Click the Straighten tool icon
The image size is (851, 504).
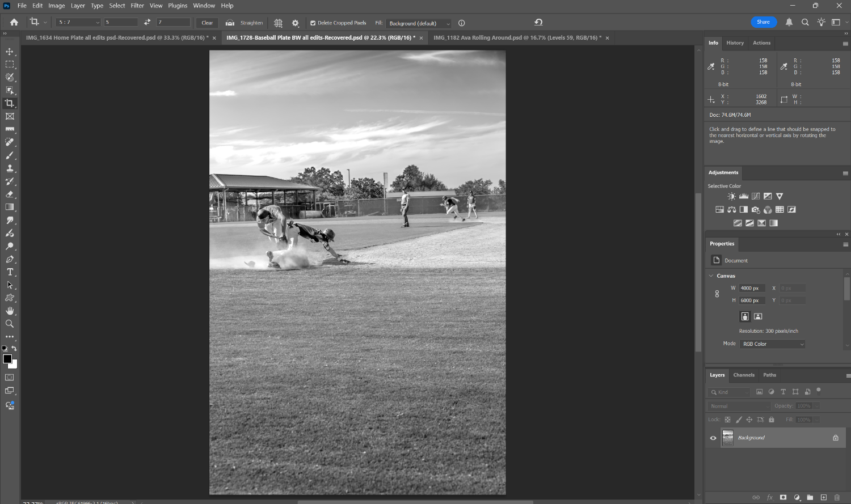(x=230, y=23)
